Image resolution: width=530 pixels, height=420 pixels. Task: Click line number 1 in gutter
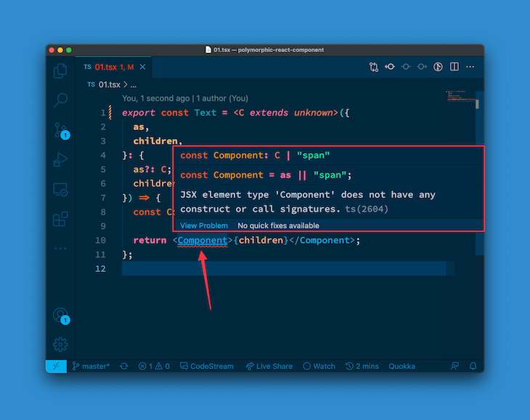click(103, 112)
